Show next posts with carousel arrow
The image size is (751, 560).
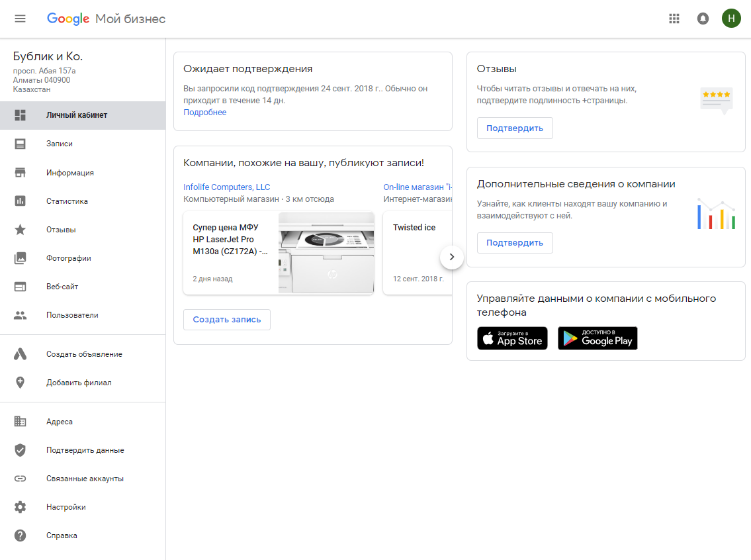tap(452, 257)
